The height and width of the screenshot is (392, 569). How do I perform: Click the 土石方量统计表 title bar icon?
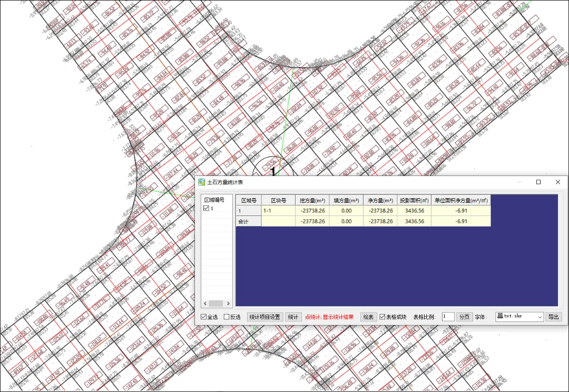tap(201, 182)
